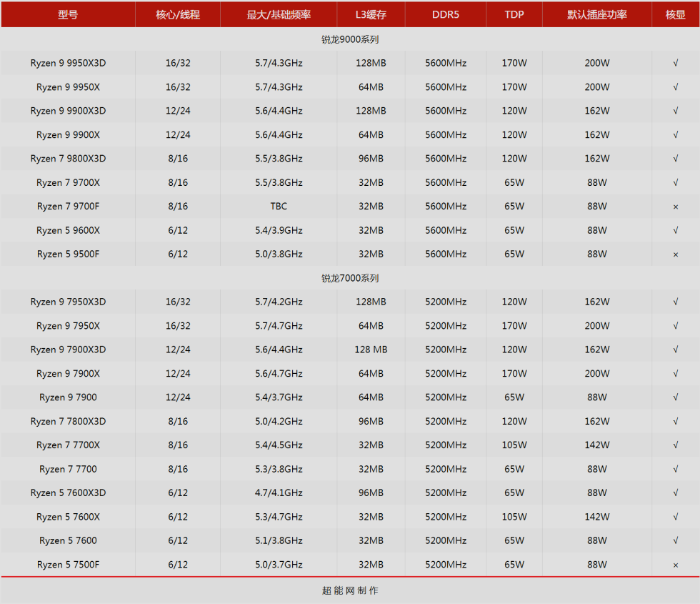Select the Ryzen 9 7950X model name
This screenshot has width=700, height=604.
coord(68,326)
